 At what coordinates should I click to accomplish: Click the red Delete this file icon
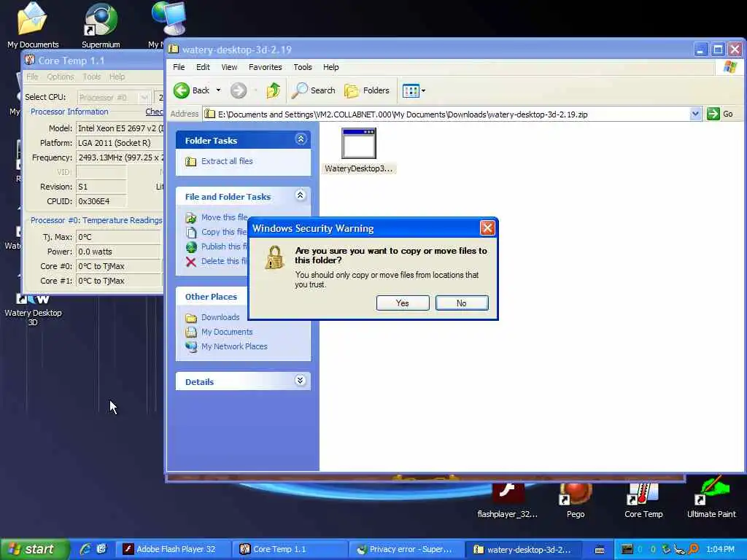click(x=191, y=262)
